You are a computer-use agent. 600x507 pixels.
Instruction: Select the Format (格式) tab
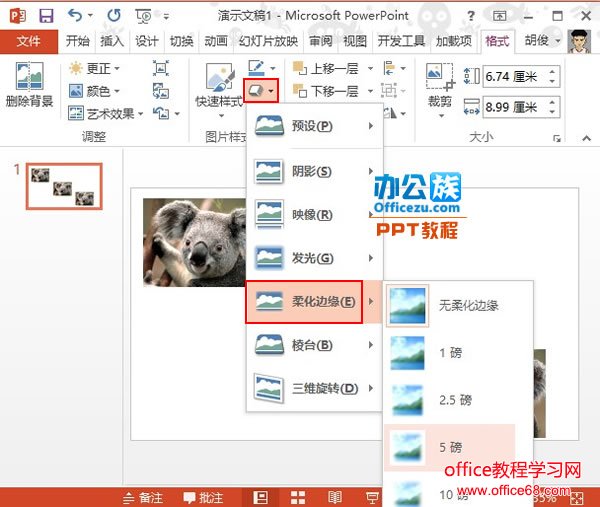[x=497, y=41]
